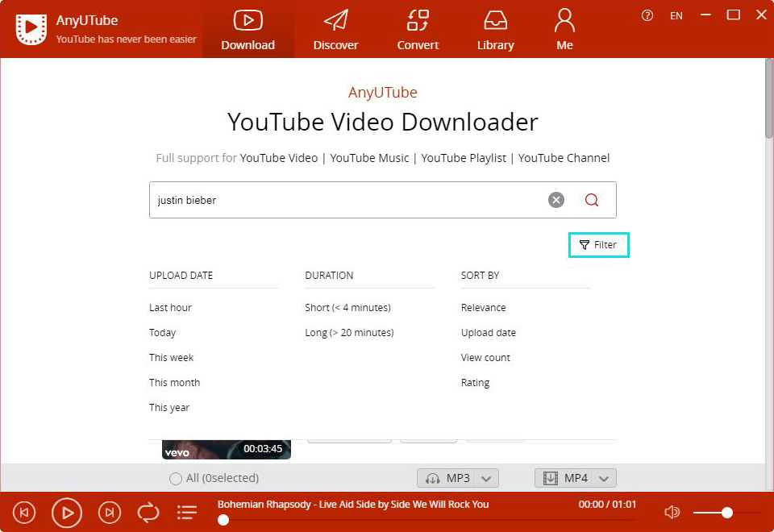Click the MP3 download button
The height and width of the screenshot is (532, 774).
(446, 478)
